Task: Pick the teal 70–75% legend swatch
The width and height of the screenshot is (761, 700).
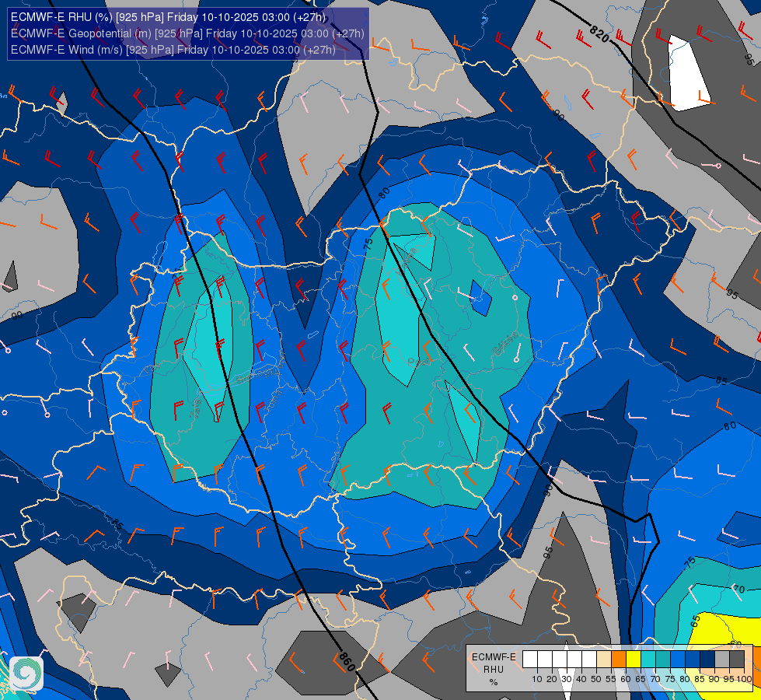Action: (x=663, y=659)
